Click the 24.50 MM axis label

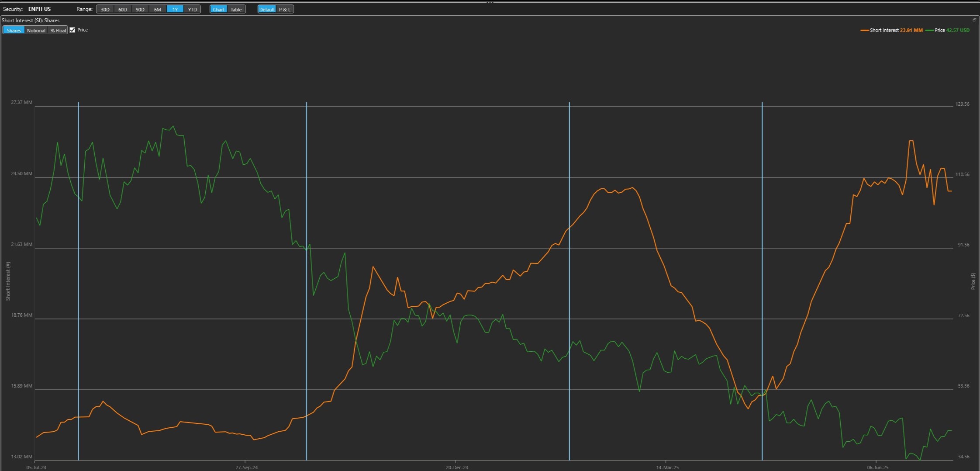(x=22, y=173)
